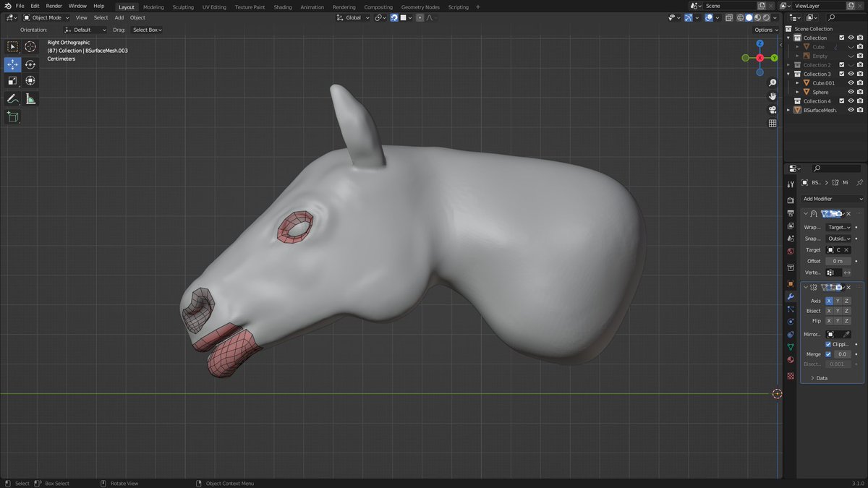Pick the Rotate tool

(30, 64)
